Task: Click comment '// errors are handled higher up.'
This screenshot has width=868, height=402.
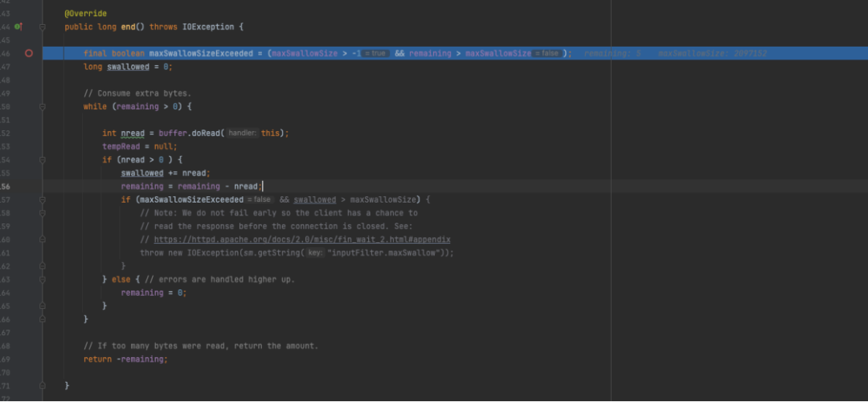Action: [x=219, y=279]
